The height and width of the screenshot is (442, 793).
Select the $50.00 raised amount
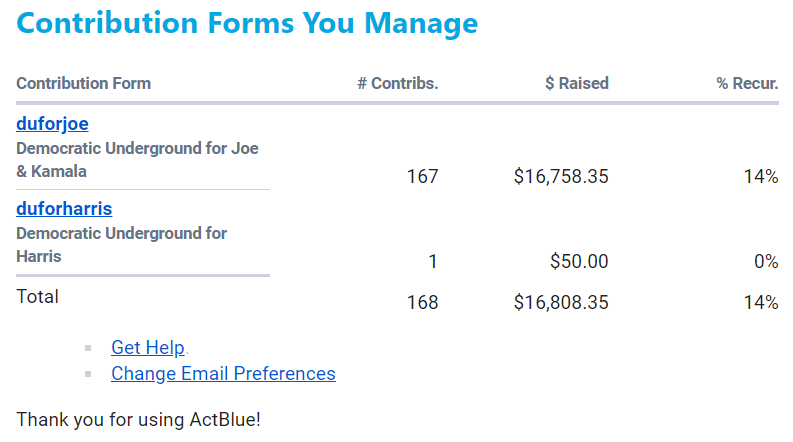(x=578, y=262)
